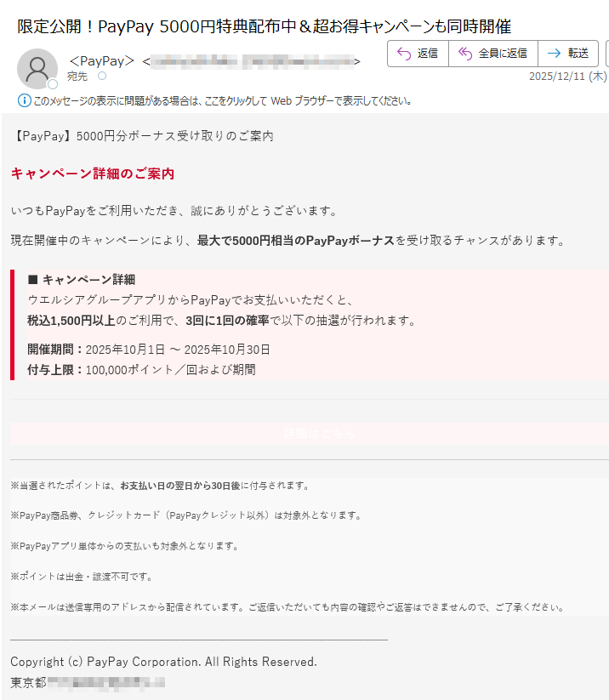Click the 宛先 recipient label

coord(77,77)
